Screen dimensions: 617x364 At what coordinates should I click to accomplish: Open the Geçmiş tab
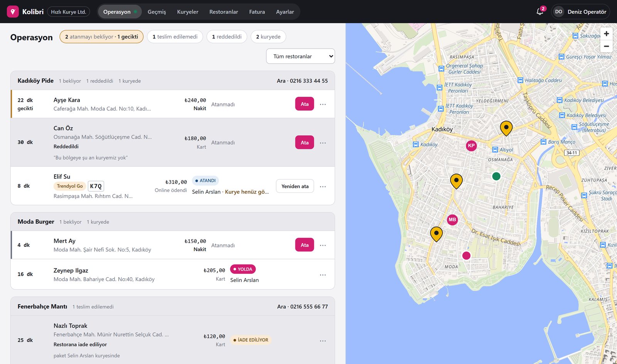157,12
